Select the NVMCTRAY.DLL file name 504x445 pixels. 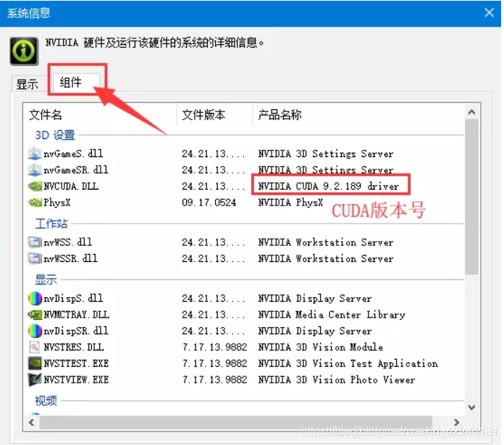(77, 314)
